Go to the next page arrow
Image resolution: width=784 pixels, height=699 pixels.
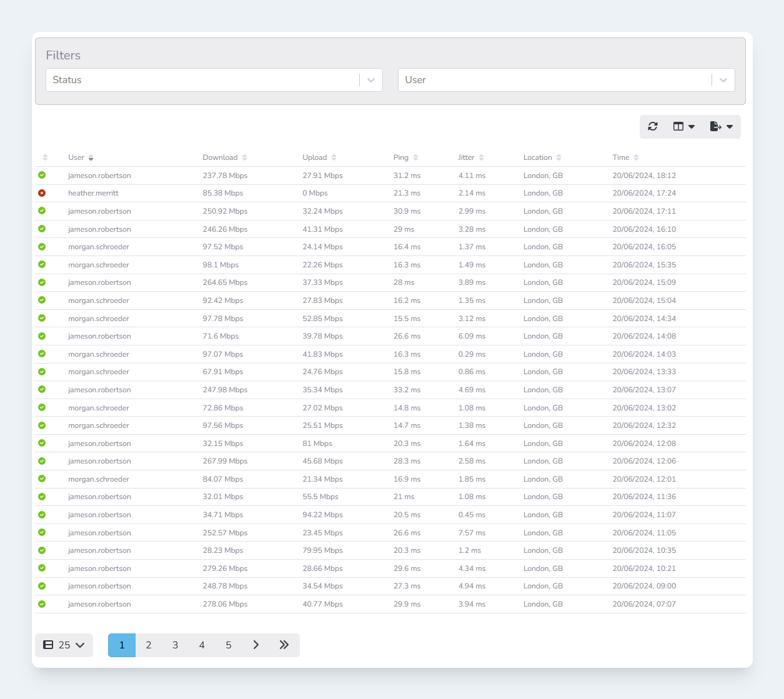coord(256,645)
